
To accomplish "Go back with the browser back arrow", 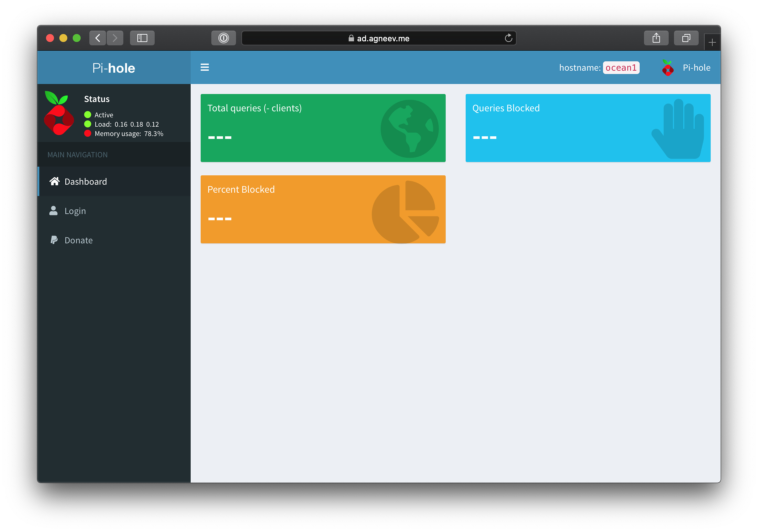I will [x=98, y=38].
